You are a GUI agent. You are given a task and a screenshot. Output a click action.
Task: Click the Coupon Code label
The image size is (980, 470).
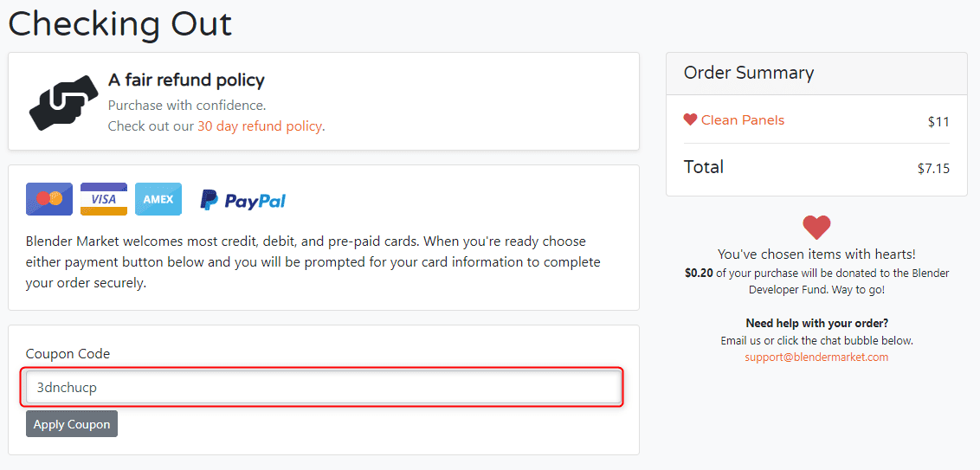68,354
